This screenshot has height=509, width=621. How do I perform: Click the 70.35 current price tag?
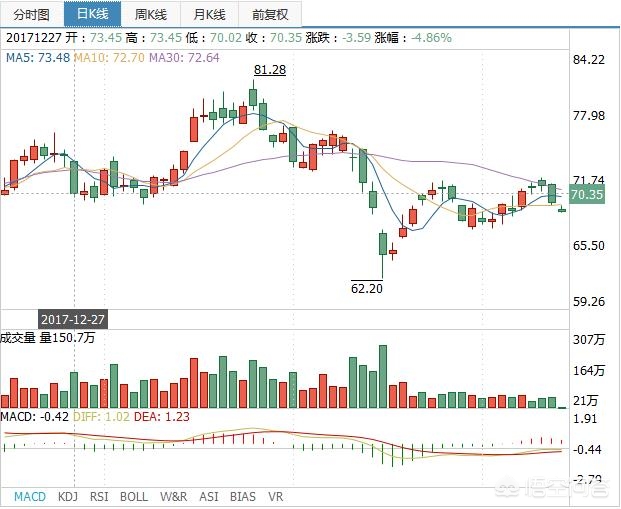pyautogui.click(x=587, y=194)
